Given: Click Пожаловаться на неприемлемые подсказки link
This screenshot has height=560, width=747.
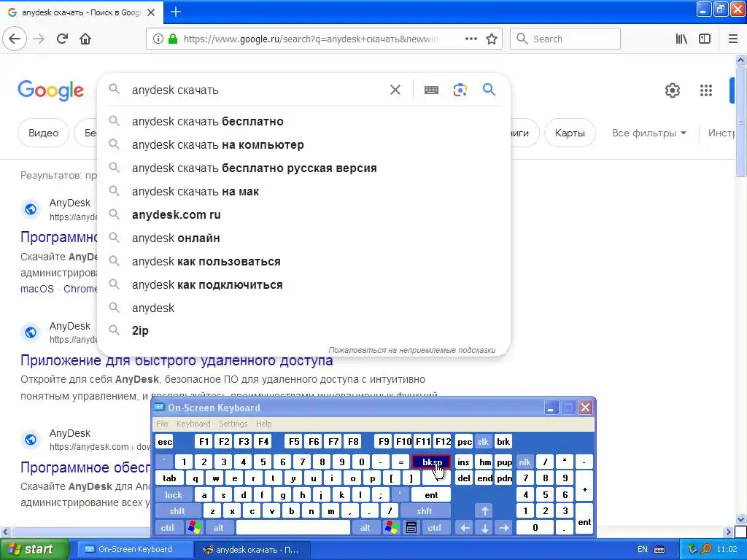Looking at the screenshot, I should [411, 350].
